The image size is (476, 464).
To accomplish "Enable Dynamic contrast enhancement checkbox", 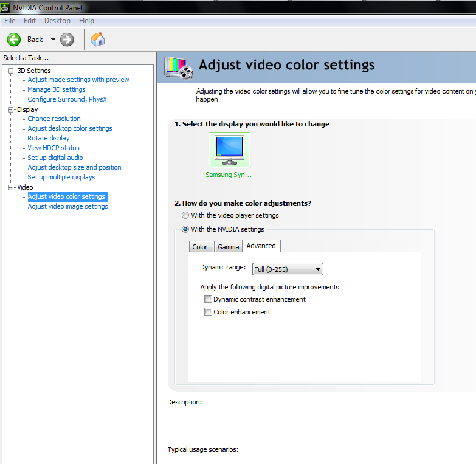I will pos(208,299).
